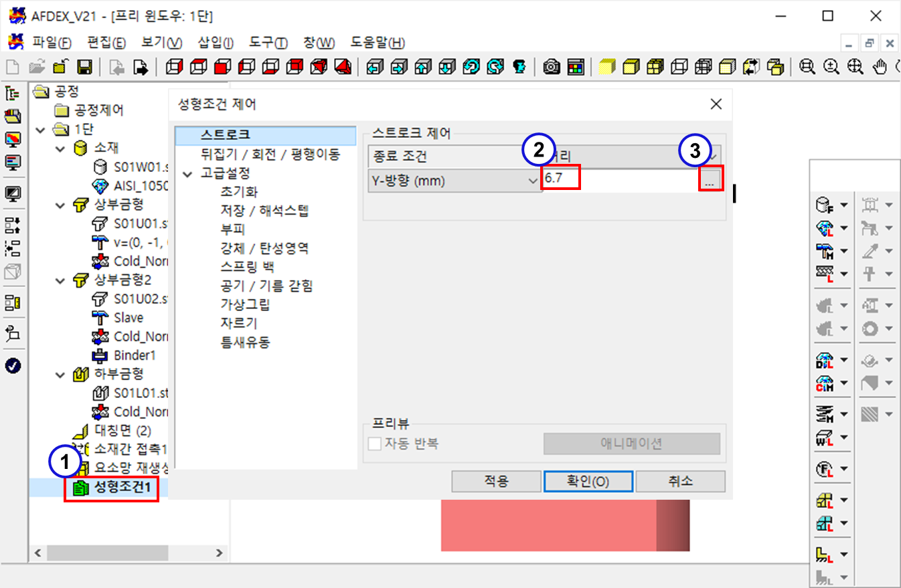Click the Save floppy disk toolbar icon
Image resolution: width=901 pixels, height=588 pixels.
[84, 67]
